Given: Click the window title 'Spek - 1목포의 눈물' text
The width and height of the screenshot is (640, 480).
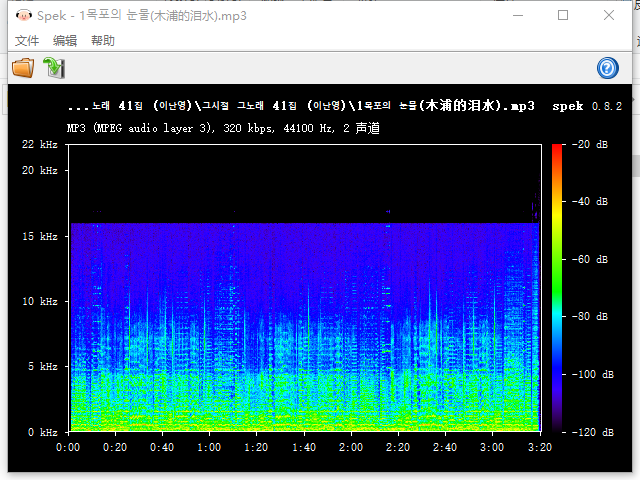Looking at the screenshot, I should 142,16.
